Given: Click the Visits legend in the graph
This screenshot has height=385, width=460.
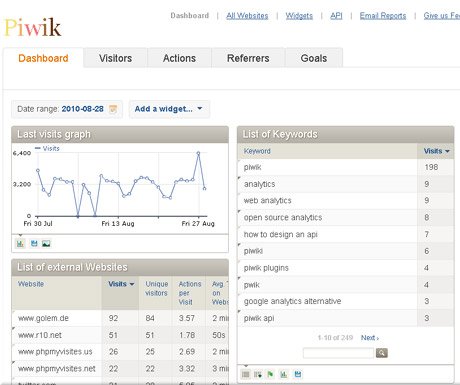Looking at the screenshot, I should point(47,148).
